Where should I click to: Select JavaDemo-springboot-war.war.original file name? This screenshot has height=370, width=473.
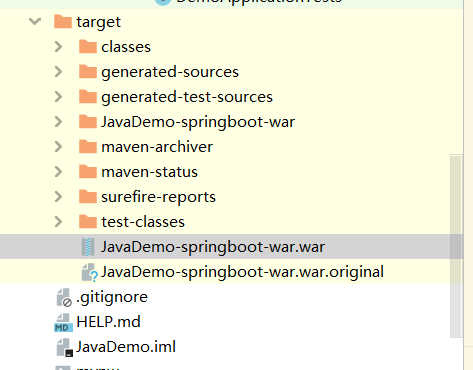[243, 272]
